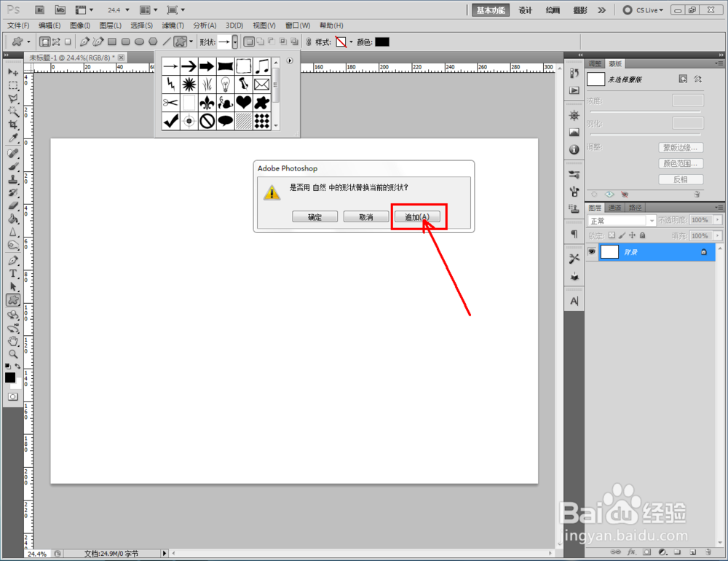Select the 基本功能 workspace
The height and width of the screenshot is (561, 728).
[491, 10]
